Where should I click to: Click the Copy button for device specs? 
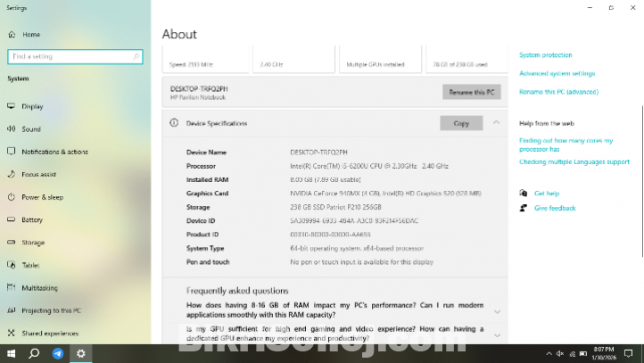pyautogui.click(x=461, y=123)
